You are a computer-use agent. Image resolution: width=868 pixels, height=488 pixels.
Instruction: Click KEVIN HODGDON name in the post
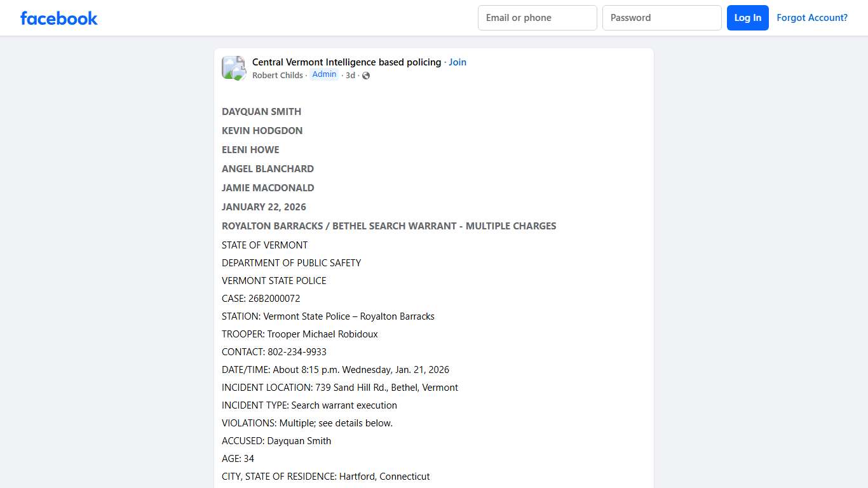262,130
